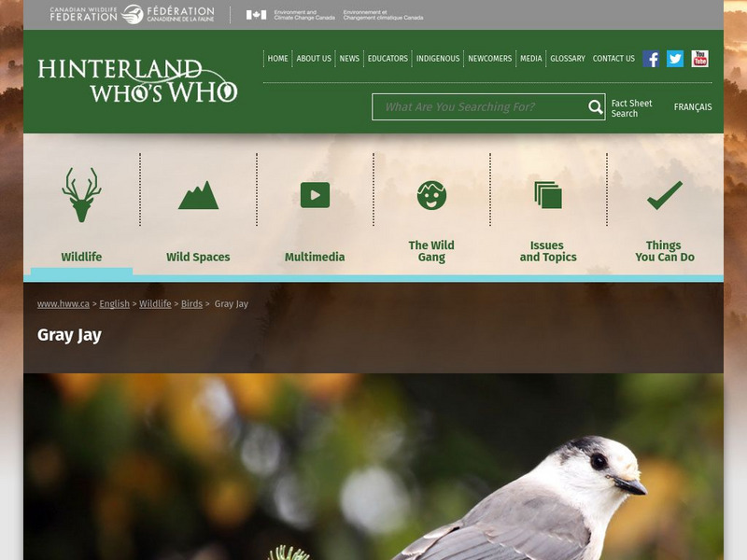747x560 pixels.
Task: Click The Wild Gang face icon
Action: click(431, 195)
